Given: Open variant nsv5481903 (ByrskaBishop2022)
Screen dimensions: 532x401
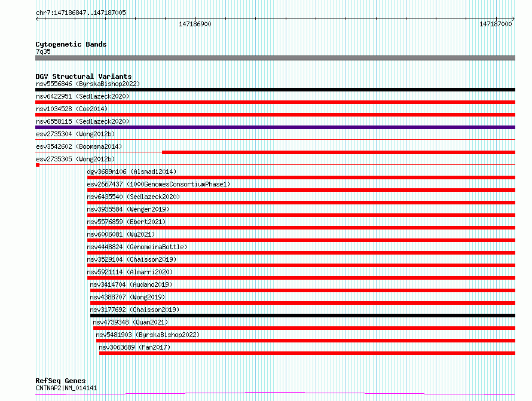Looking at the screenshot, I should 148,335.
